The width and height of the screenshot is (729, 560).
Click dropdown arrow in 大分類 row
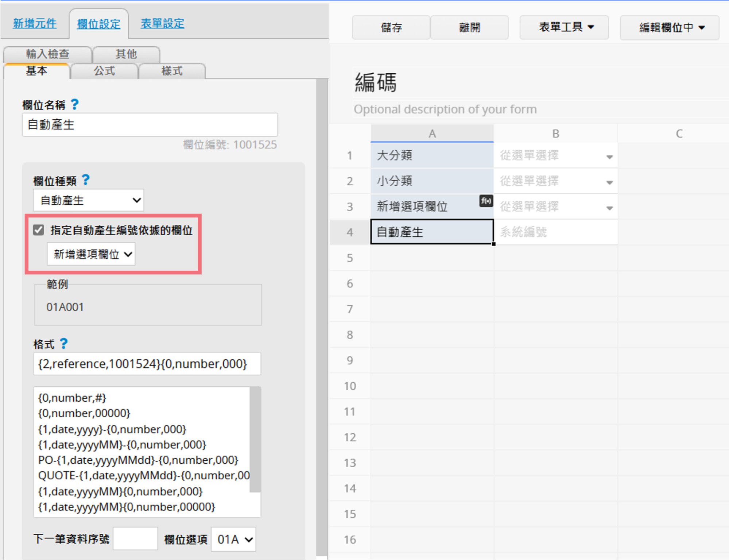coord(609,157)
